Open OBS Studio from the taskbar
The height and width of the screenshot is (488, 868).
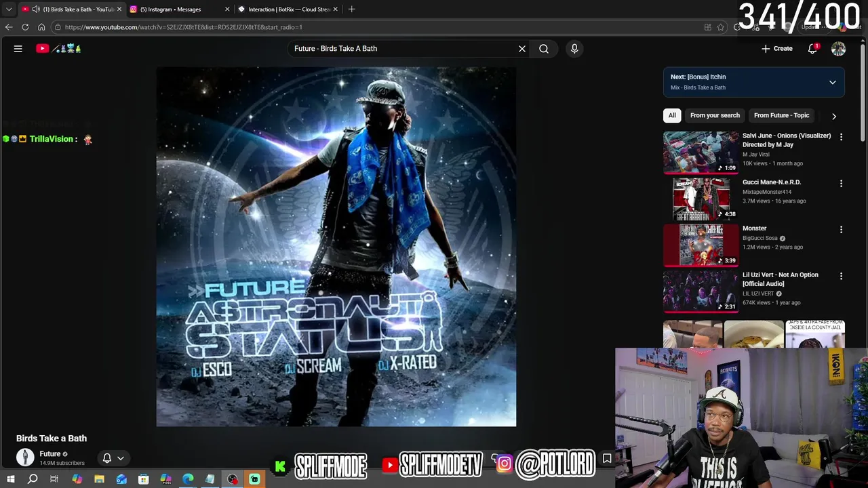[x=233, y=479]
